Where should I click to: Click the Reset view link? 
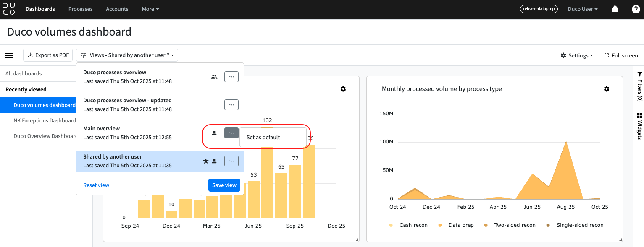click(x=96, y=185)
